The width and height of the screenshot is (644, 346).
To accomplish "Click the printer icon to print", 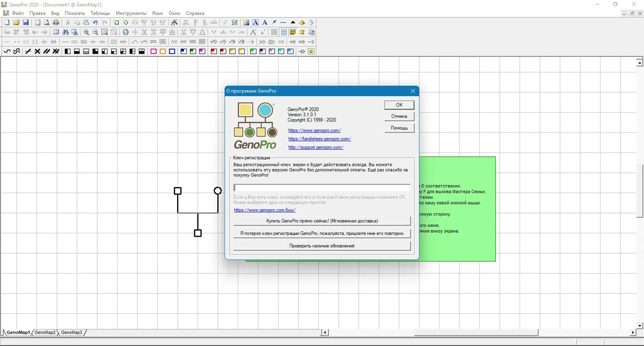I will [56, 23].
